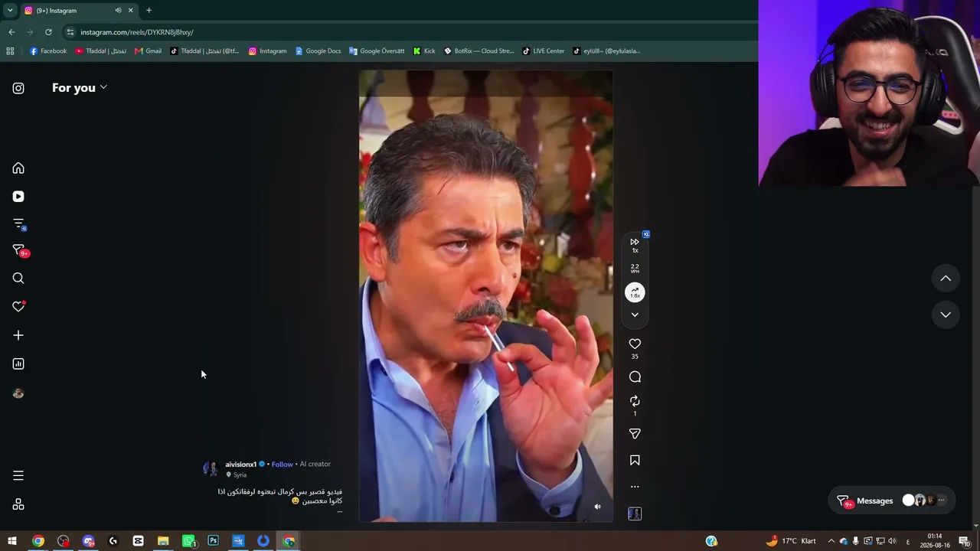Open Reels in the Instagram sidebar
This screenshot has height=551, width=980.
pos(18,197)
